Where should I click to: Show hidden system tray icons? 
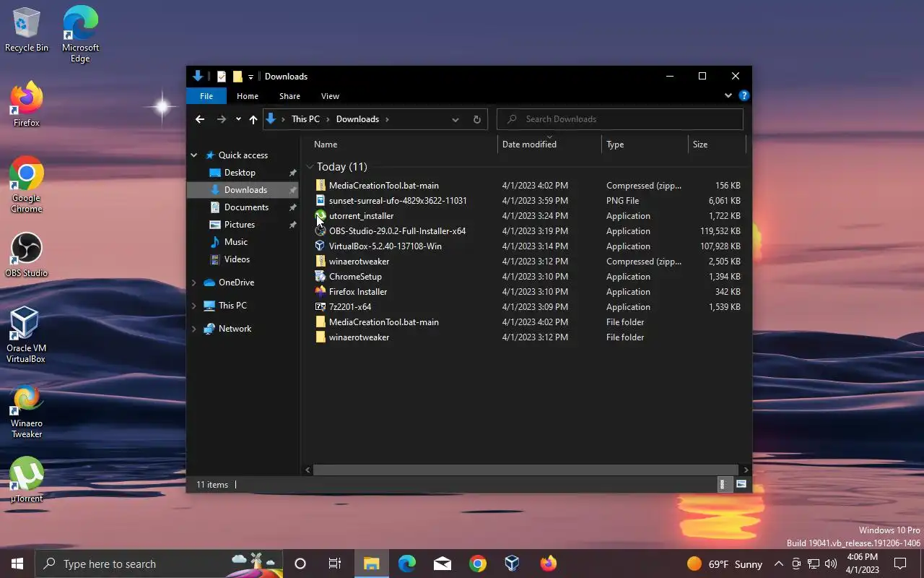coord(778,564)
